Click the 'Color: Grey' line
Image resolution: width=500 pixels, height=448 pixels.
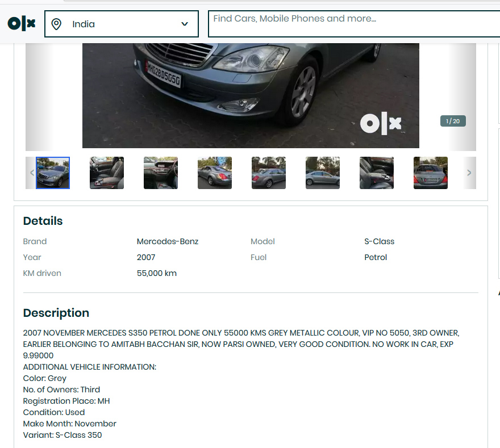pyautogui.click(x=45, y=379)
